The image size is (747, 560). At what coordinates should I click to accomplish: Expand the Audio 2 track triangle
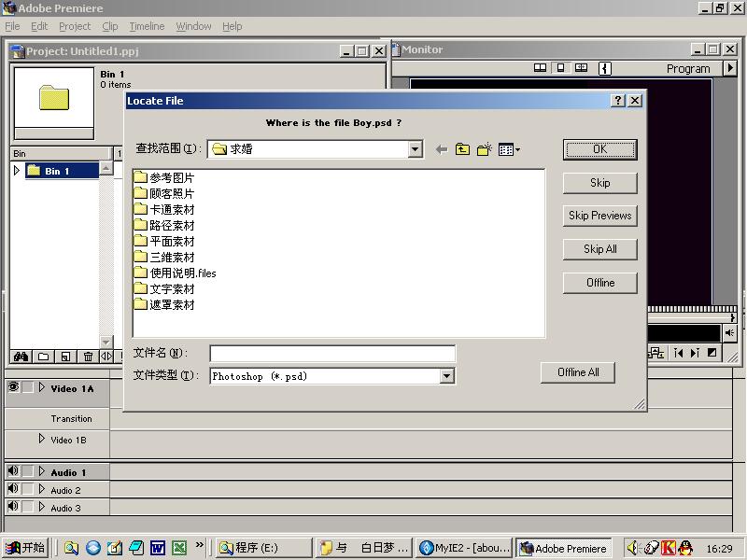[x=42, y=488]
